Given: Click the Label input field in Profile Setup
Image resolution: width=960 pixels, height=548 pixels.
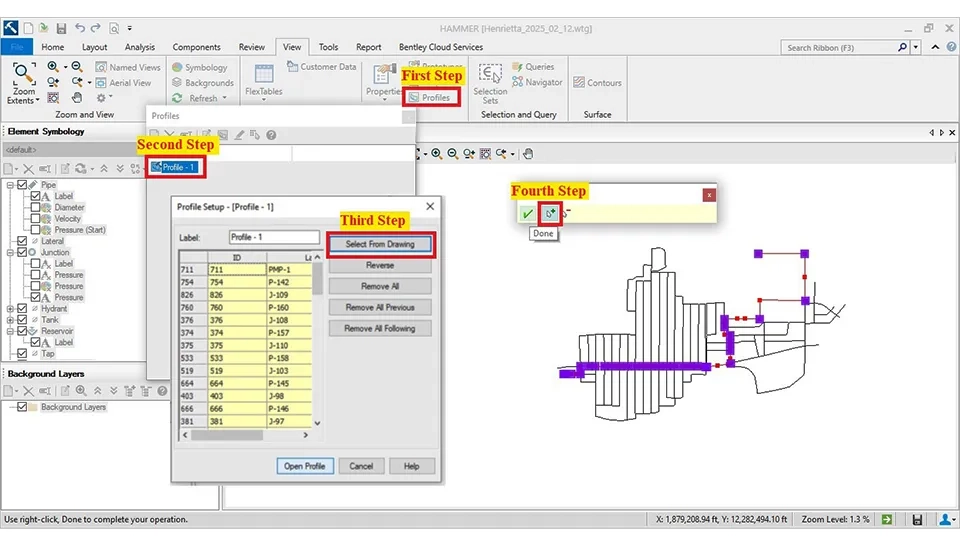Looking at the screenshot, I should 273,237.
